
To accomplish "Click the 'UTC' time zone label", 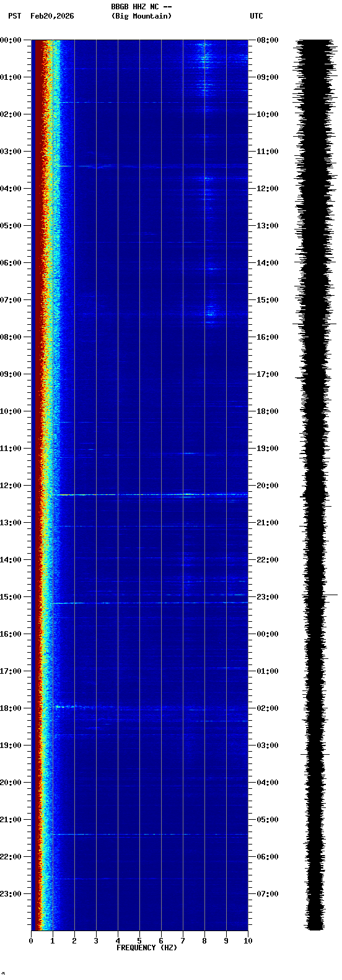I will click(256, 16).
